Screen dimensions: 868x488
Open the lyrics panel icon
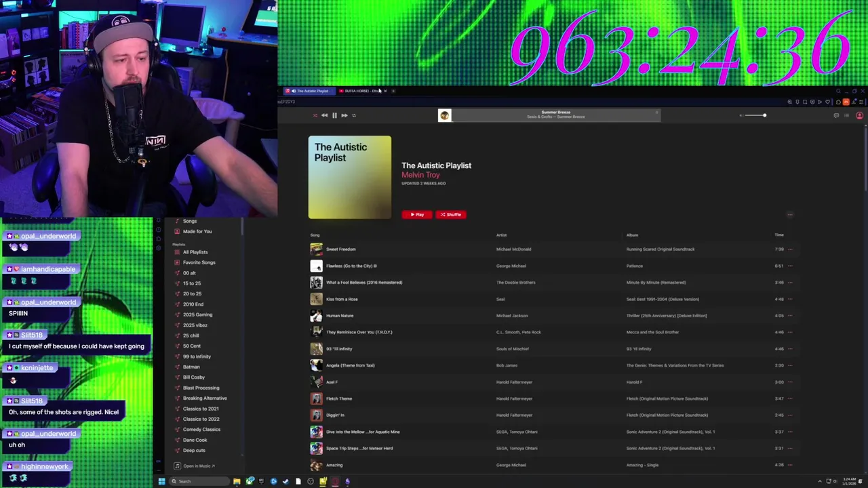point(836,115)
